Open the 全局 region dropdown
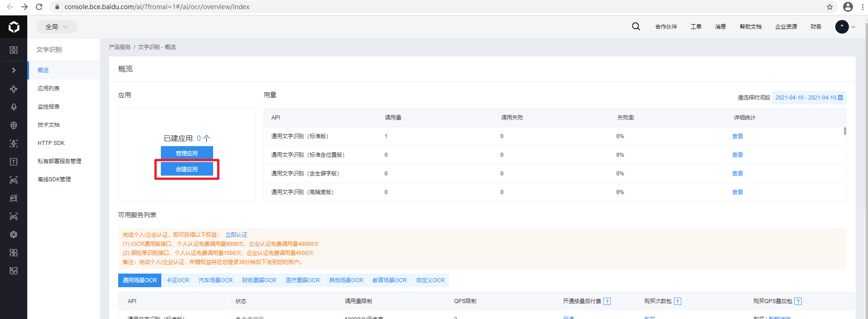The image size is (868, 319). coord(57,27)
